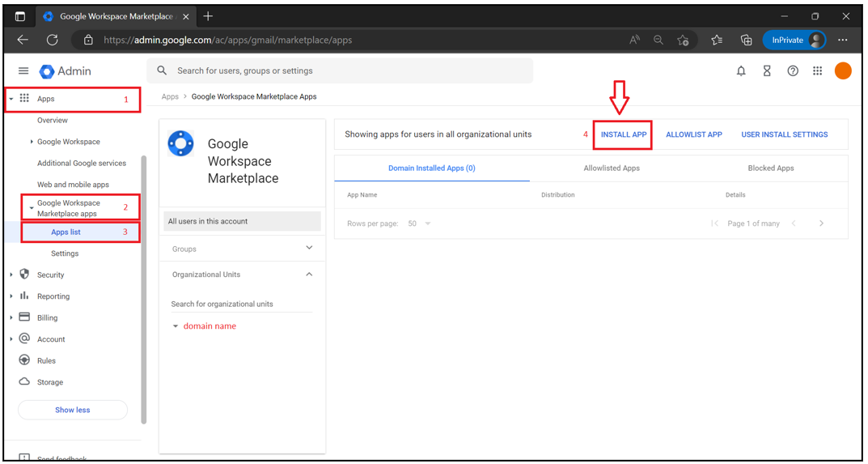Collapse the Apps section in sidebar
This screenshot has width=868, height=464.
click(11, 99)
